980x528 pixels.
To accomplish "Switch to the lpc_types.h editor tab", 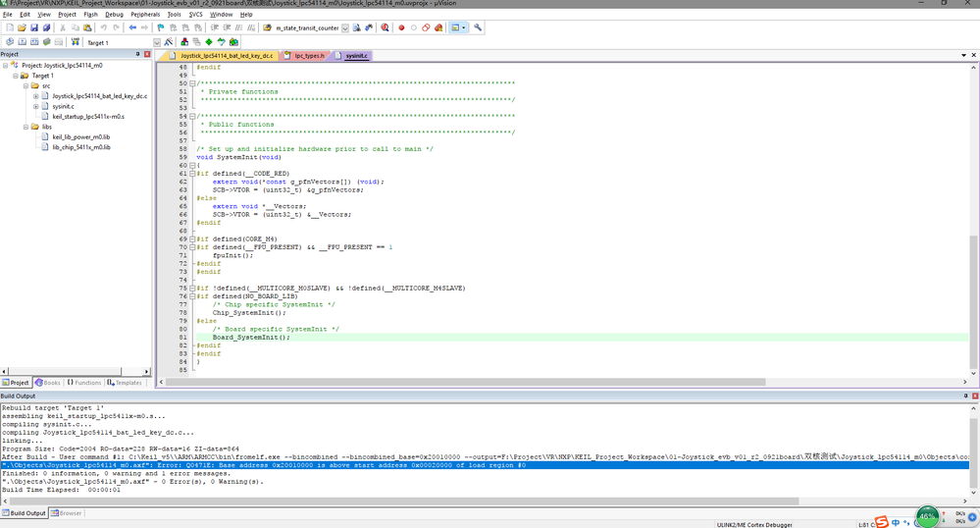I will (304, 56).
